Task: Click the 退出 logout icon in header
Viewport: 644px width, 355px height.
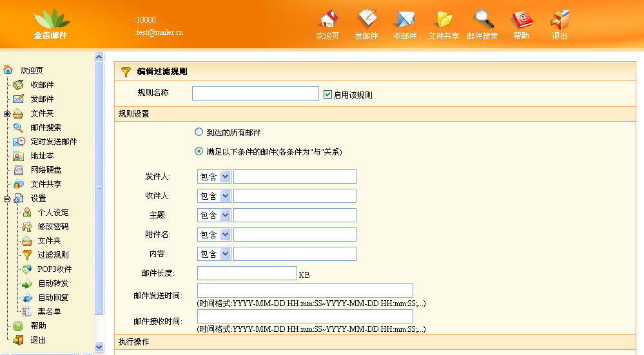Action: [x=560, y=19]
